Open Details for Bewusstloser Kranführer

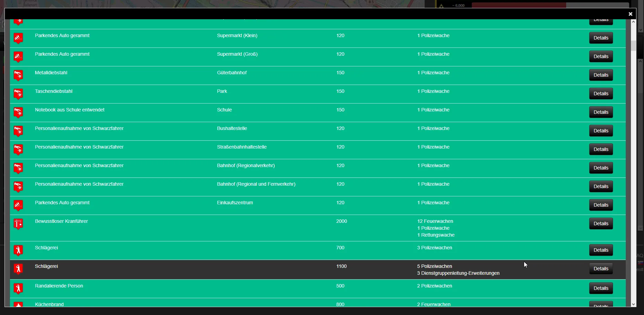point(601,224)
